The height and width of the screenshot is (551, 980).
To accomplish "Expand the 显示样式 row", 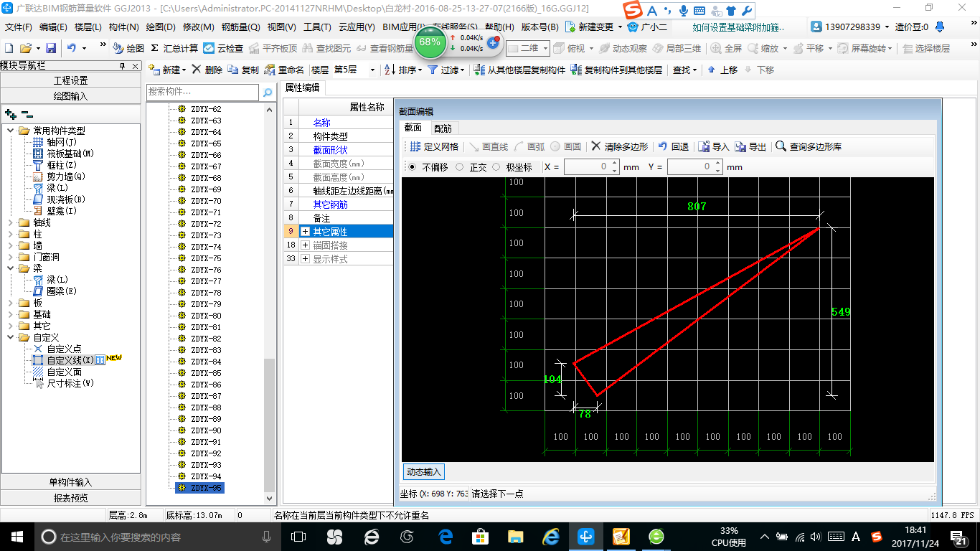I will (305, 259).
